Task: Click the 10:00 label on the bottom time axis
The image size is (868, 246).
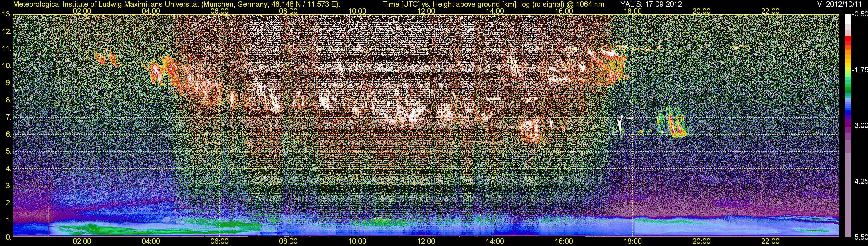Action: pos(357,241)
